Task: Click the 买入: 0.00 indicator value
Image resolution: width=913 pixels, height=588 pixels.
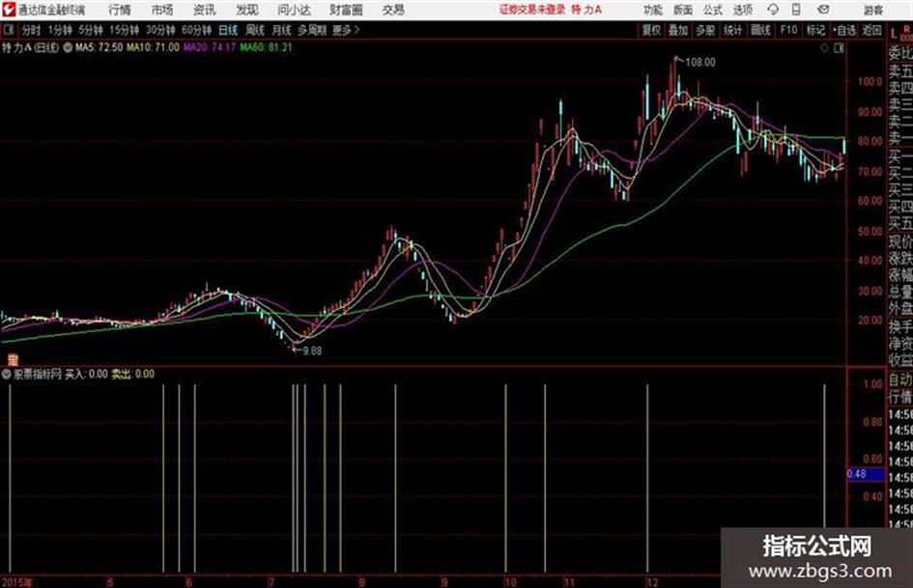Action: [x=86, y=375]
